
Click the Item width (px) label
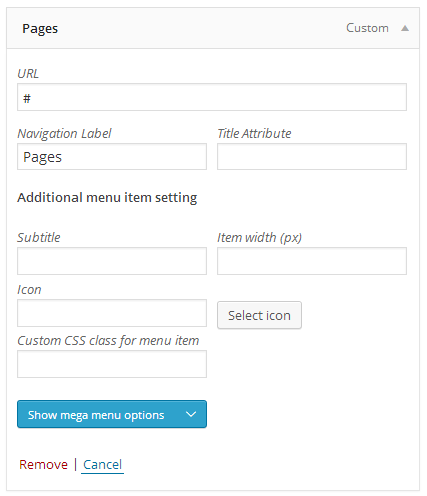pos(259,237)
